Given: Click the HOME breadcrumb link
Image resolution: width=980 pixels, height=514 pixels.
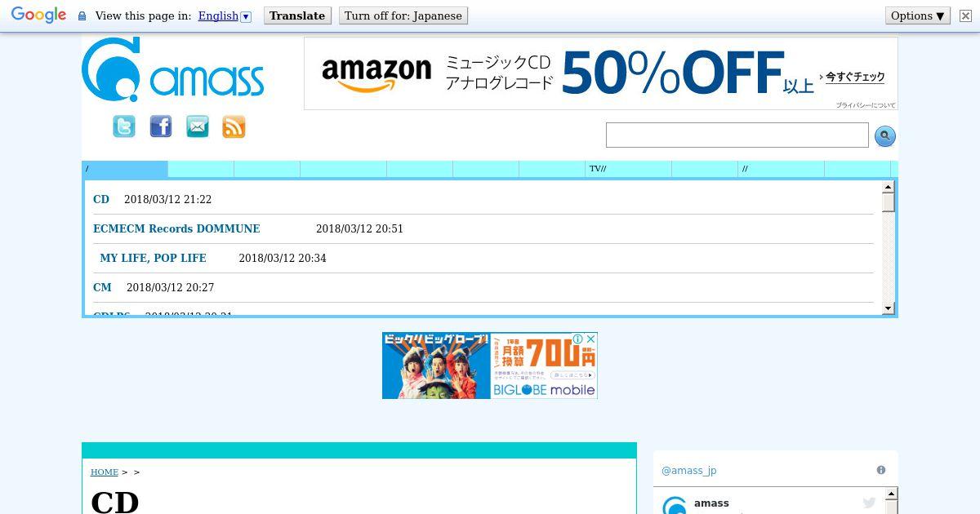Looking at the screenshot, I should (105, 472).
